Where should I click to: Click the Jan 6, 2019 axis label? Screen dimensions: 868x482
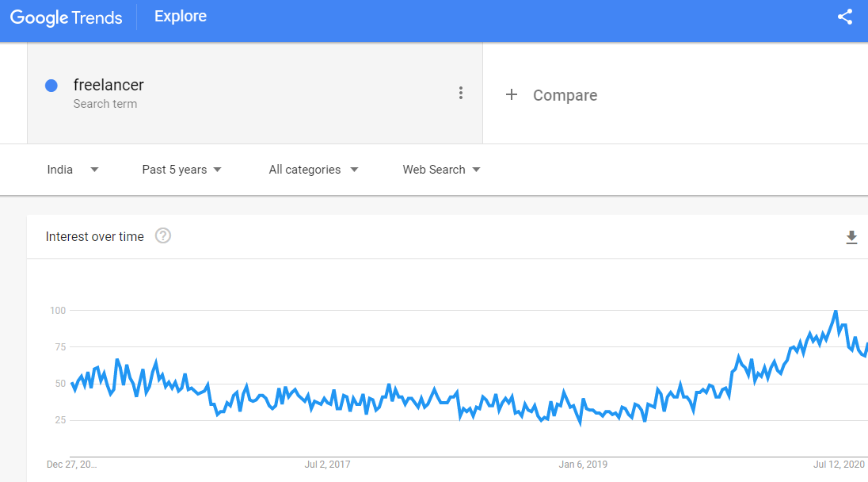583,465
